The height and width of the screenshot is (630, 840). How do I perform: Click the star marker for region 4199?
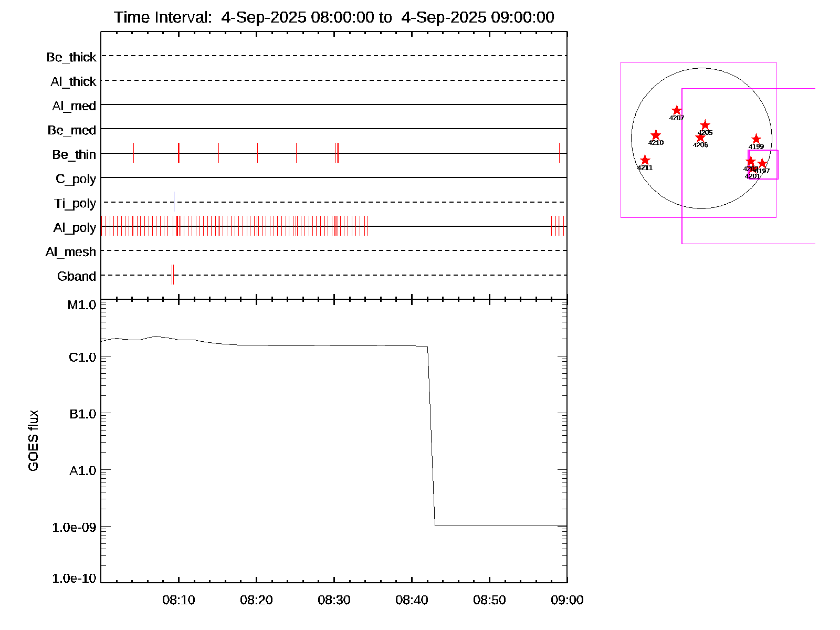tap(756, 139)
